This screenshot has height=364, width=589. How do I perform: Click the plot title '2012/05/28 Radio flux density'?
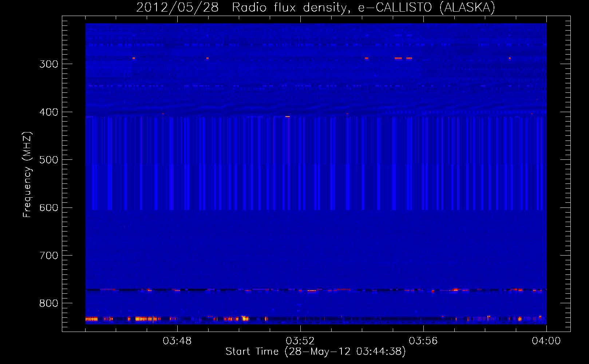316,7
